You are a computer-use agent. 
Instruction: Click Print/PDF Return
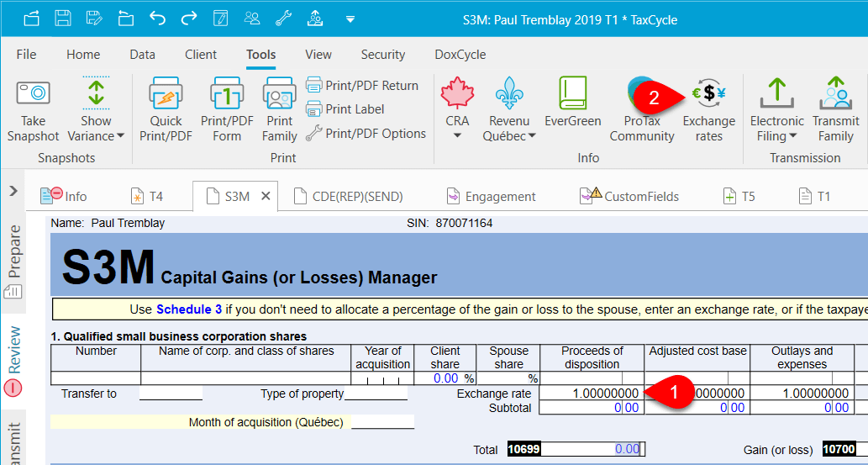click(x=361, y=86)
